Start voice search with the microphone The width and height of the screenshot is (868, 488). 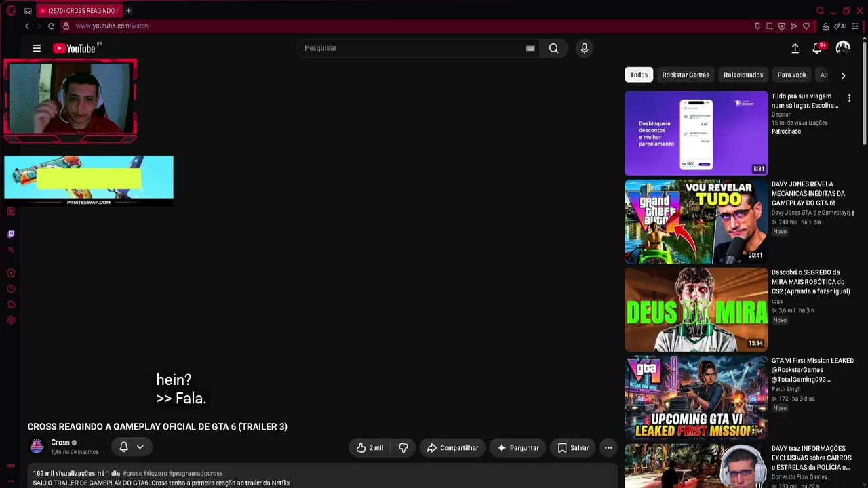coord(585,48)
